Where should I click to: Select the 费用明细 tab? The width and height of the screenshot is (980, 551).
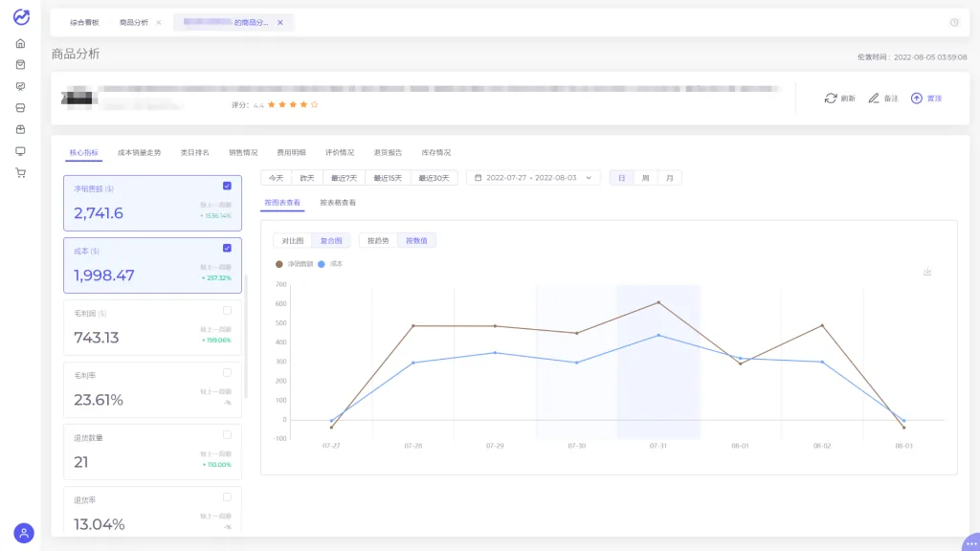291,152
